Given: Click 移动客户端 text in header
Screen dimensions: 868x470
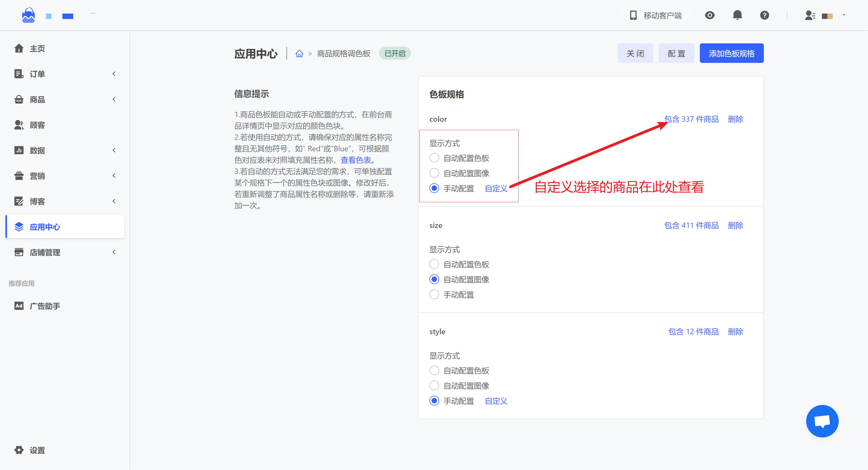Looking at the screenshot, I should pos(662,15).
